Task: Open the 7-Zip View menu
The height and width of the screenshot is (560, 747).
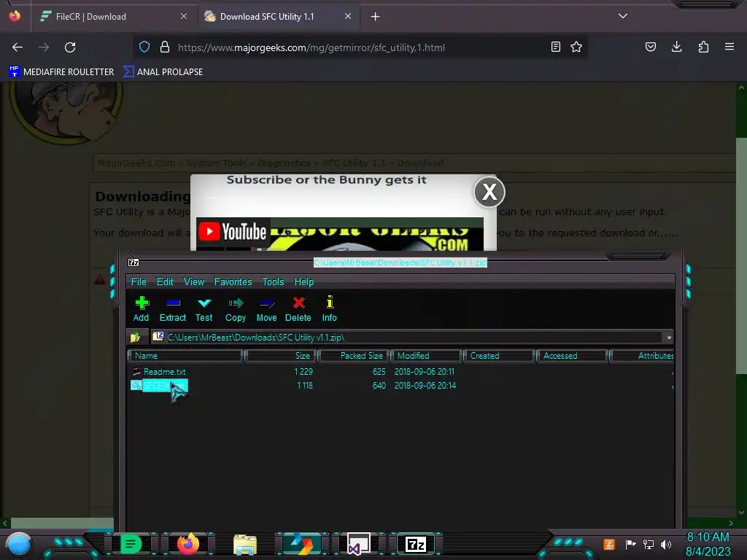Action: coord(194,282)
